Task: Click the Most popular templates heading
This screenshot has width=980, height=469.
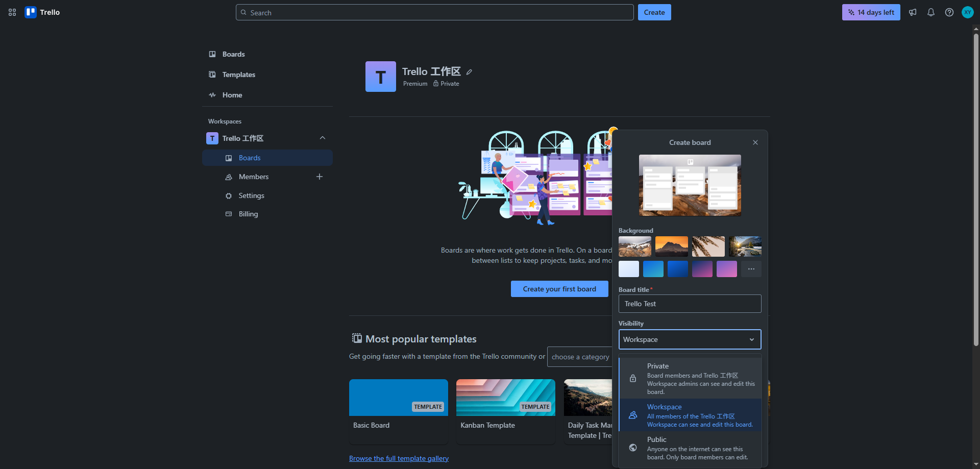Action: pyautogui.click(x=421, y=339)
